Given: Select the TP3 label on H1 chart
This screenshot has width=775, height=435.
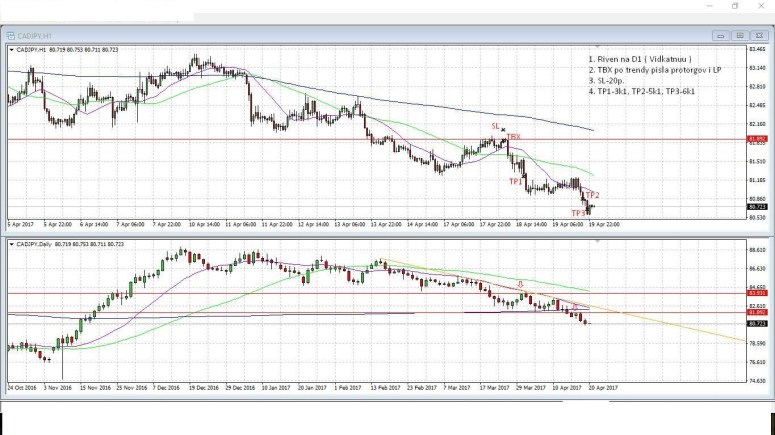Looking at the screenshot, I should [578, 213].
